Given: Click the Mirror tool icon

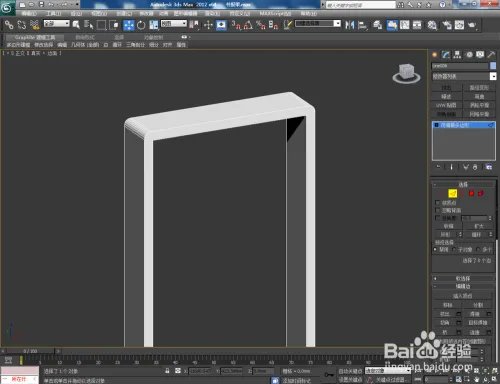Looking at the screenshot, I should [x=350, y=25].
